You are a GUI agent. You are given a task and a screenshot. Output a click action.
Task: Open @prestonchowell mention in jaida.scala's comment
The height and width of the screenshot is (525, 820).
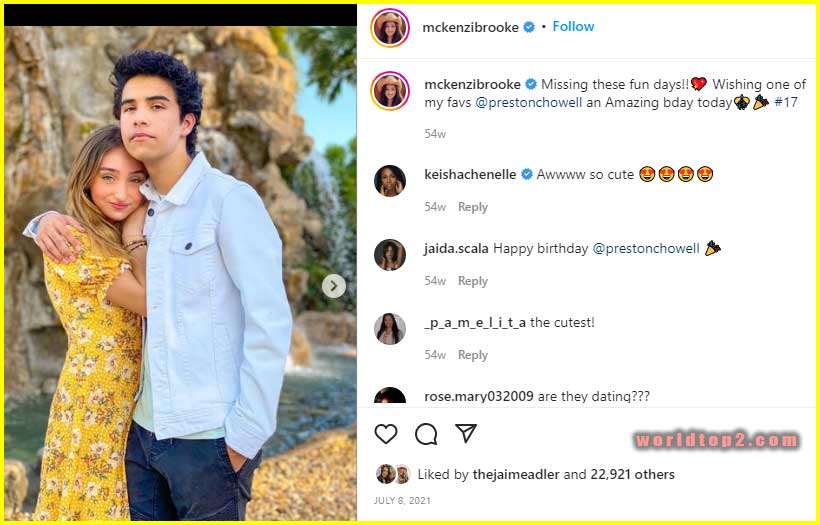click(646, 248)
